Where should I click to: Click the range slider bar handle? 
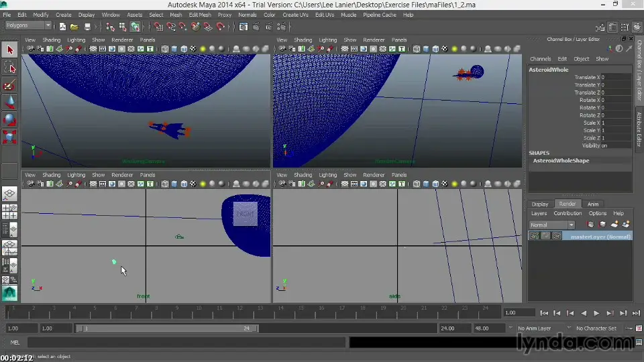[167, 328]
